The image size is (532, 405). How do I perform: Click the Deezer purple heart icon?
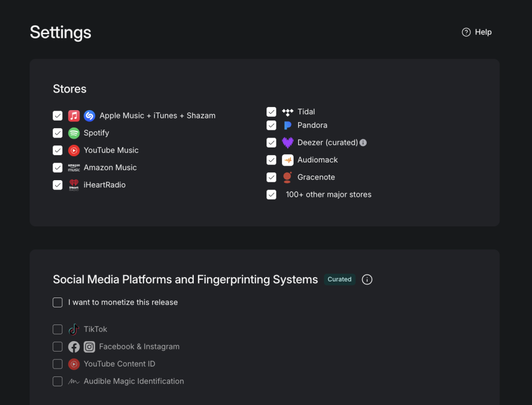[x=287, y=142]
